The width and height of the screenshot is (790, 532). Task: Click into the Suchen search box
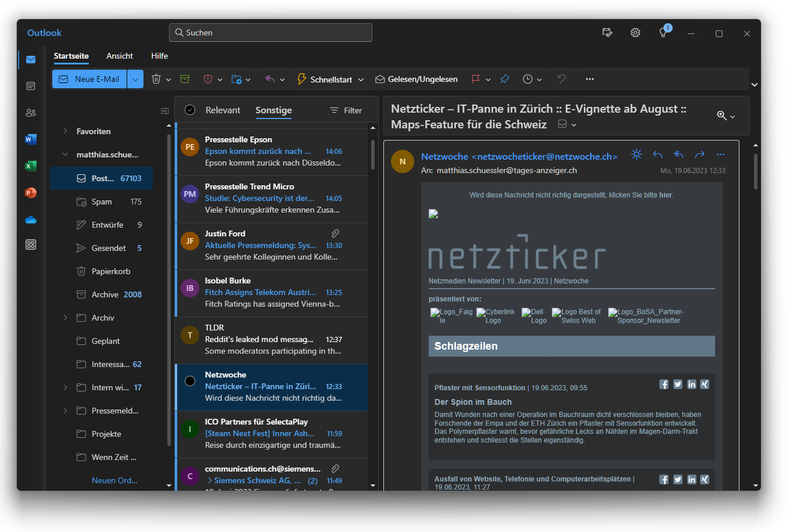pyautogui.click(x=271, y=33)
